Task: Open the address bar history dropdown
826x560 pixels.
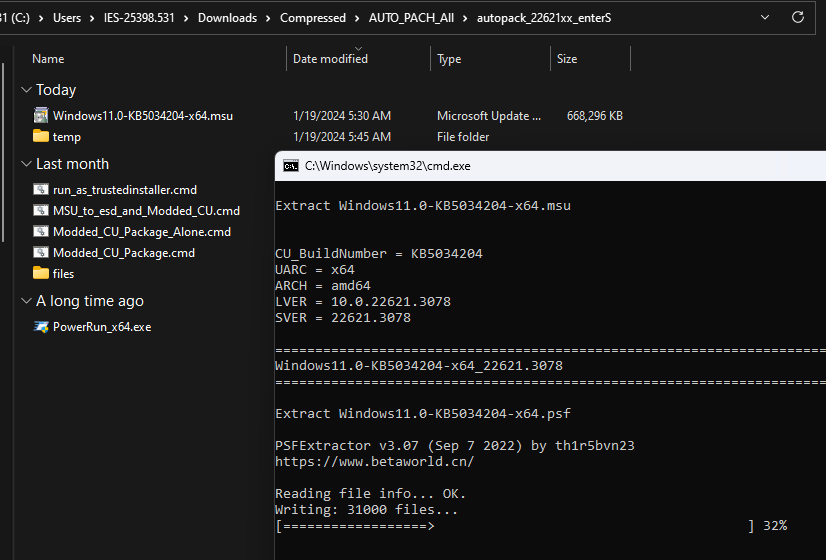Action: 765,17
